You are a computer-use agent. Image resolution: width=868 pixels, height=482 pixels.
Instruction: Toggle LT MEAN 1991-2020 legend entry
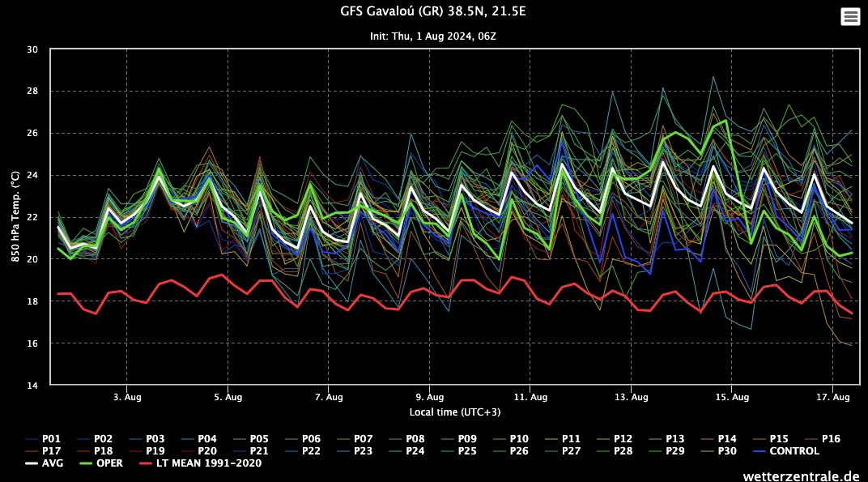pos(208,463)
